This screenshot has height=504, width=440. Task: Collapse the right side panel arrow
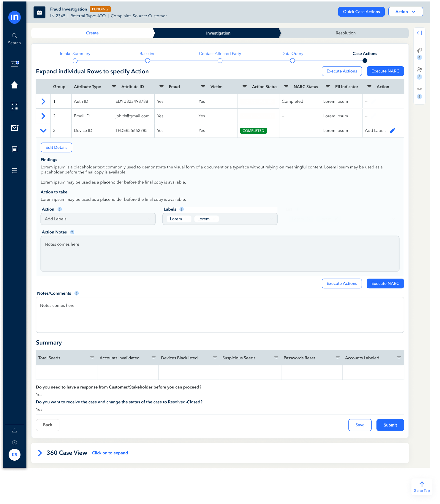click(x=419, y=33)
